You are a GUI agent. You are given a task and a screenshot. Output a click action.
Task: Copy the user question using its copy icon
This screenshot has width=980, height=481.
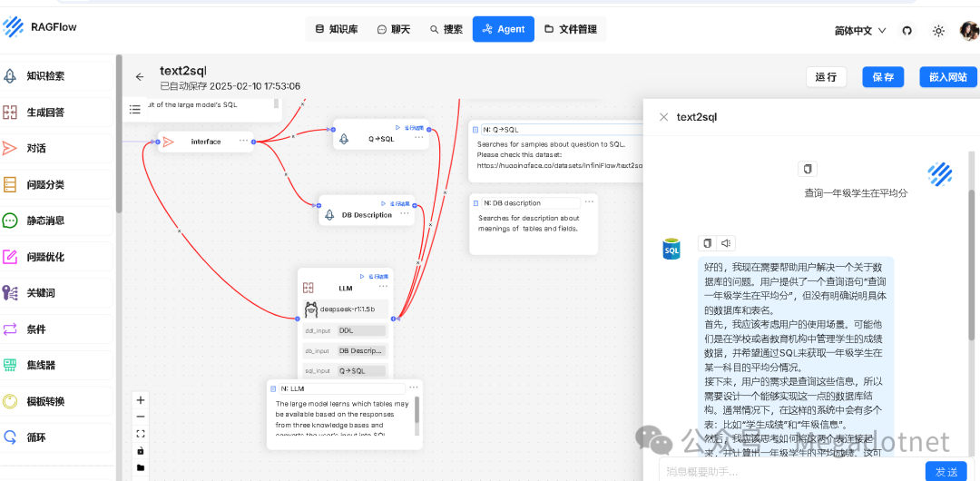[x=808, y=169]
